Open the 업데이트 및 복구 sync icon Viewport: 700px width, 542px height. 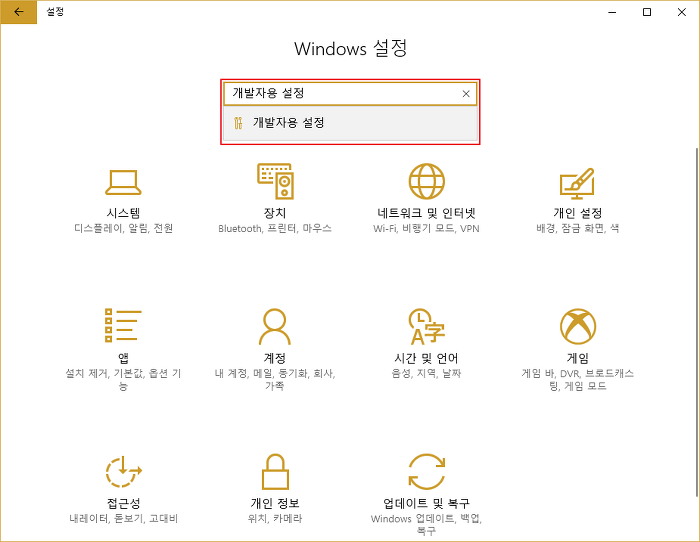[427, 471]
